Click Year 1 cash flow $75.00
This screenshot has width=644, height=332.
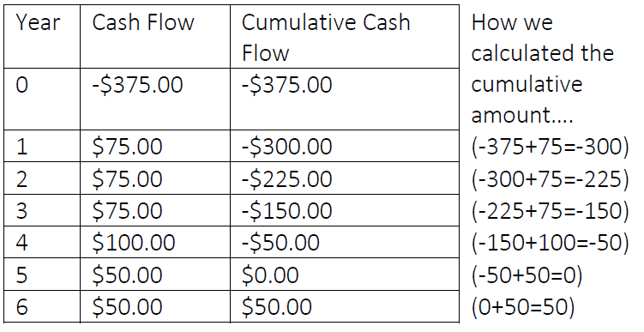(x=155, y=146)
